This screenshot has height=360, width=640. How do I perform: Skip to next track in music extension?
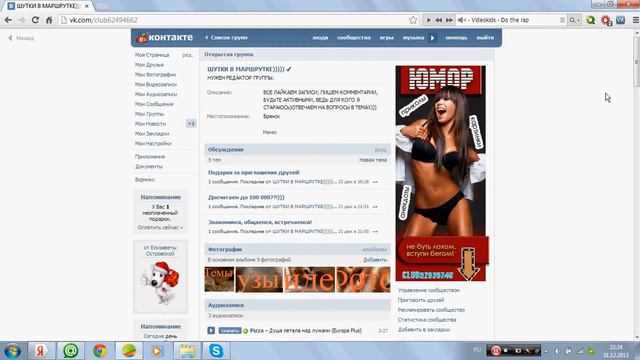(x=449, y=20)
